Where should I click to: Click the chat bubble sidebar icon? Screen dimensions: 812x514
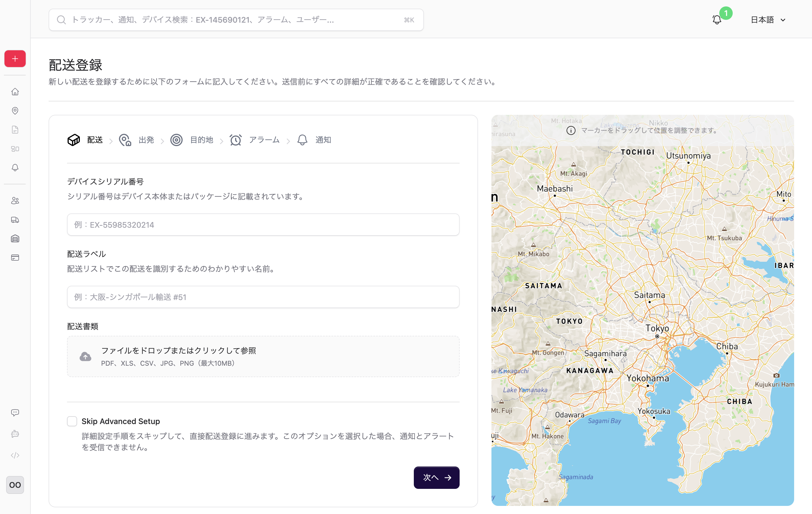(15, 413)
